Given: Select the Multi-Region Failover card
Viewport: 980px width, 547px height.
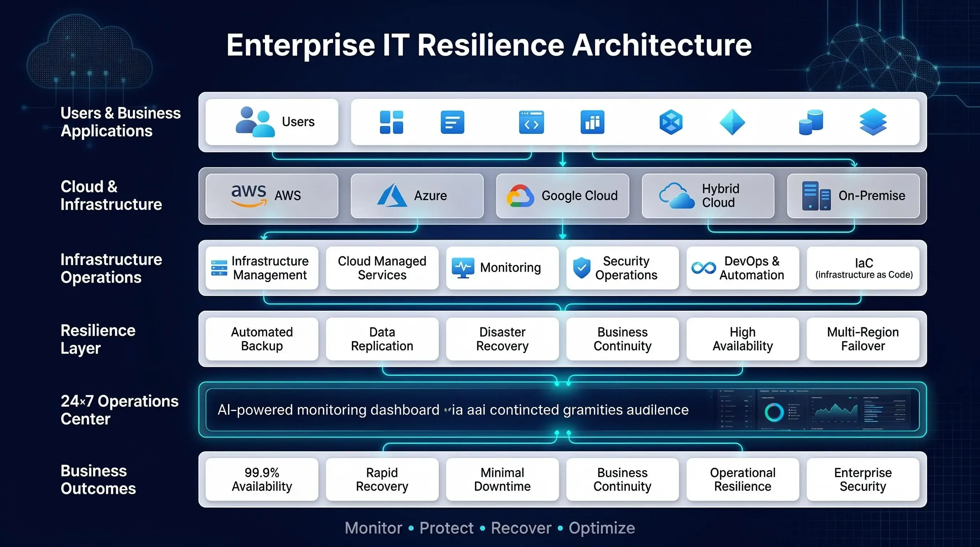Looking at the screenshot, I should click(x=863, y=339).
